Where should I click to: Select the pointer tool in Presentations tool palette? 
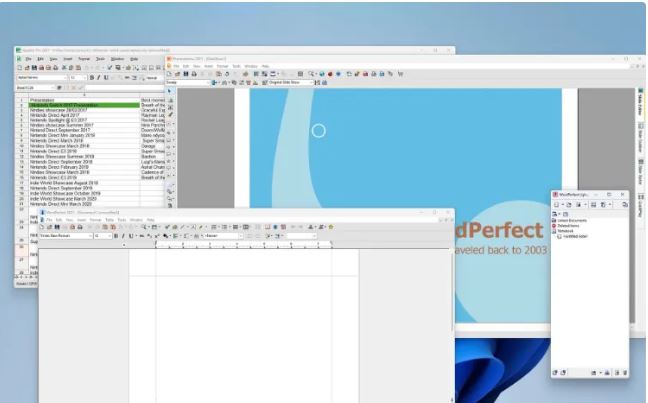pyautogui.click(x=170, y=91)
